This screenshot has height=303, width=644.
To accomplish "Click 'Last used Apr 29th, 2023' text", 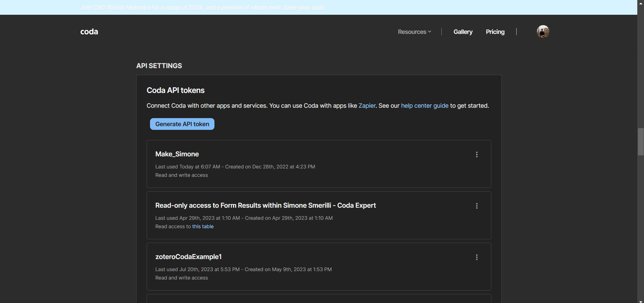I will pyautogui.click(x=198, y=218).
